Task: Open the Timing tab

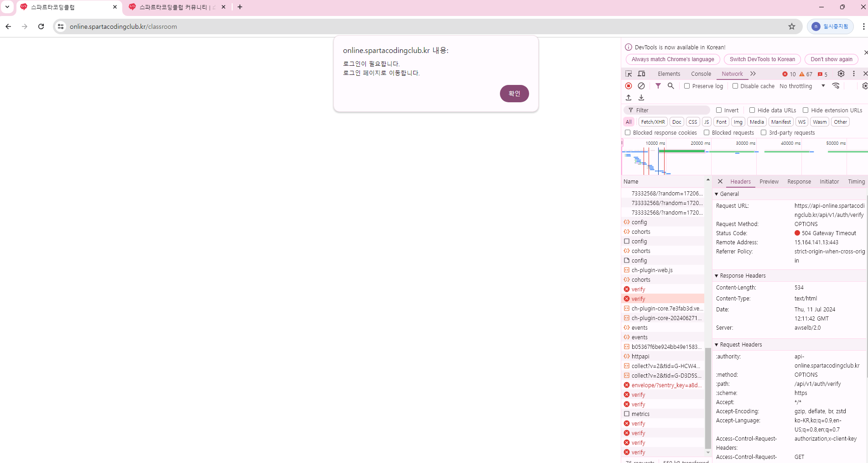Action: 856,181
